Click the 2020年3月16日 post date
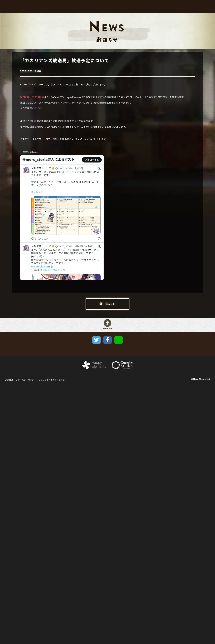215x644 pixels. (x=84, y=246)
